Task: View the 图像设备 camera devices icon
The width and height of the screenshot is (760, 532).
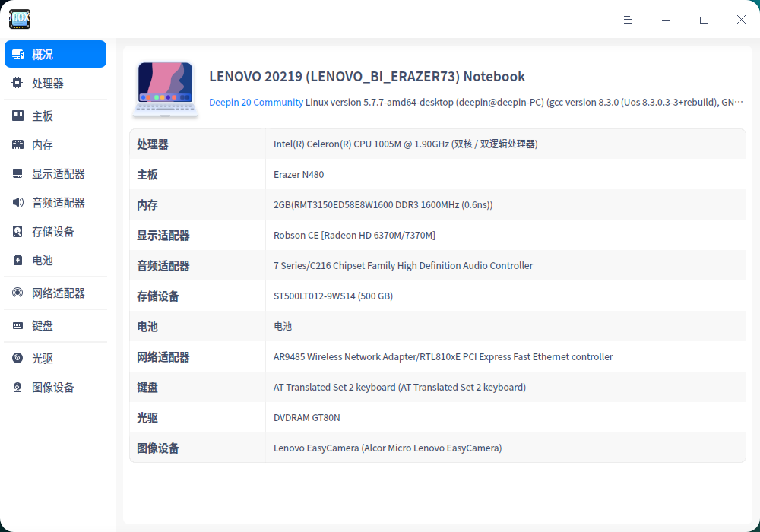Action: click(17, 387)
